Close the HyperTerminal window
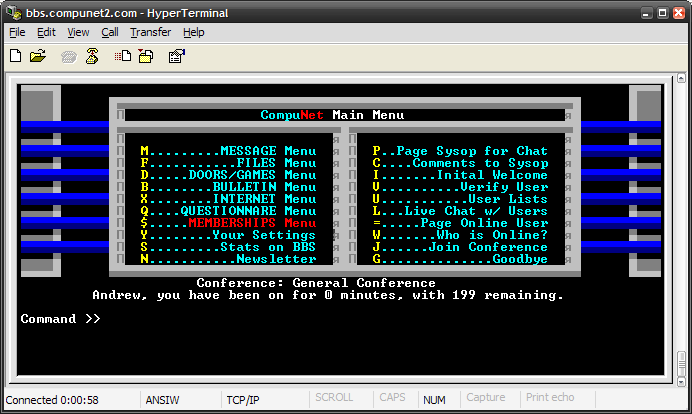 (x=679, y=13)
